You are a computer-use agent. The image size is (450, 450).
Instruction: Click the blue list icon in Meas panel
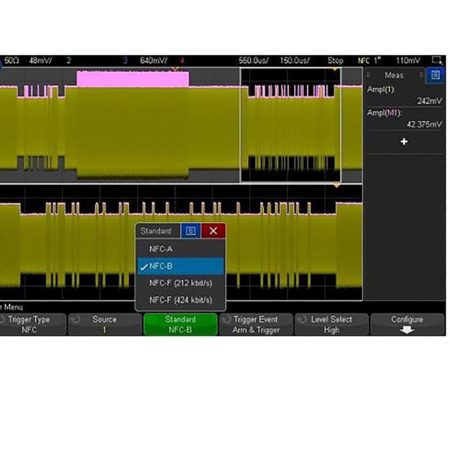[435, 75]
